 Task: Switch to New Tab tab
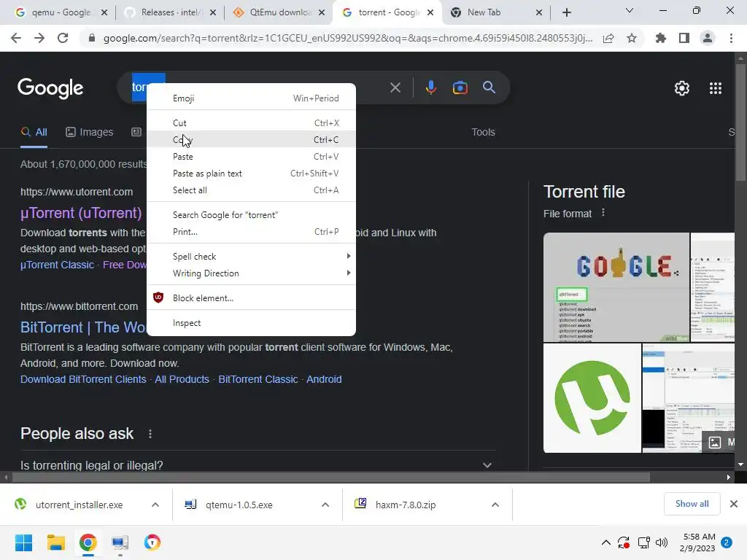tap(495, 12)
